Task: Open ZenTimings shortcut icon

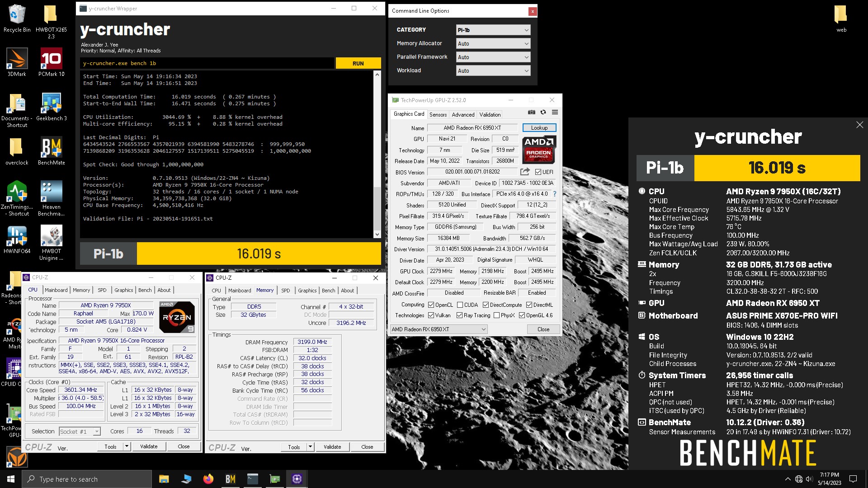Action: [17, 199]
